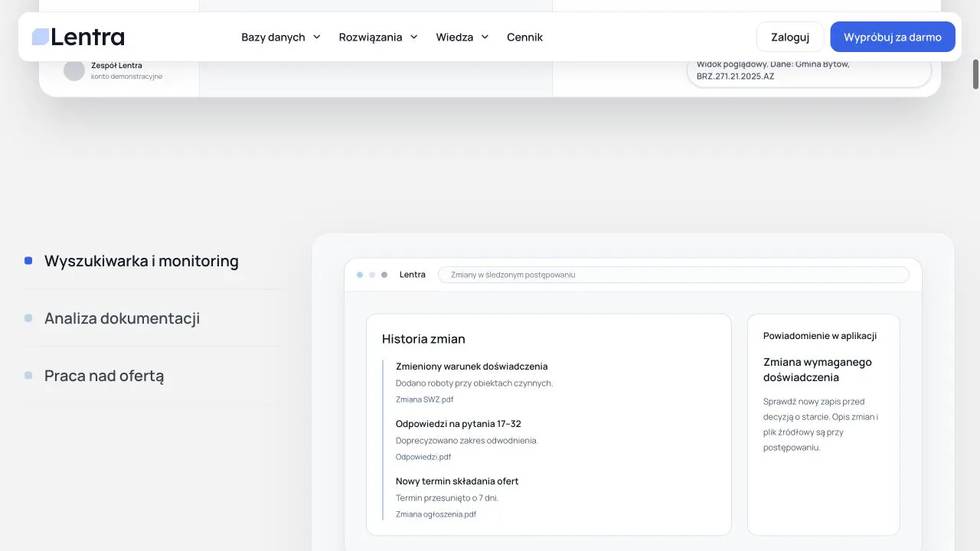Click the Zmieniony warunek doświadczenia entry
This screenshot has width=980, height=551.
coord(472,367)
